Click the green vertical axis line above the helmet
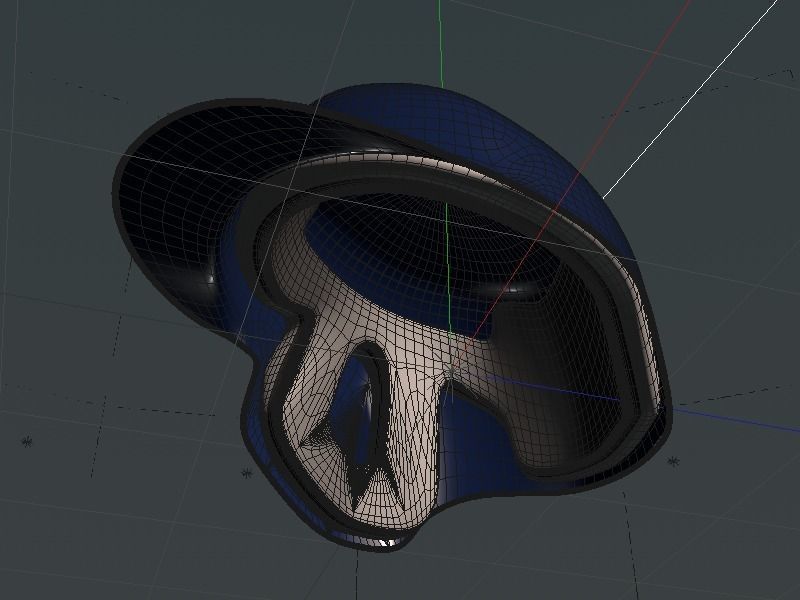This screenshot has height=600, width=800. 440,43
